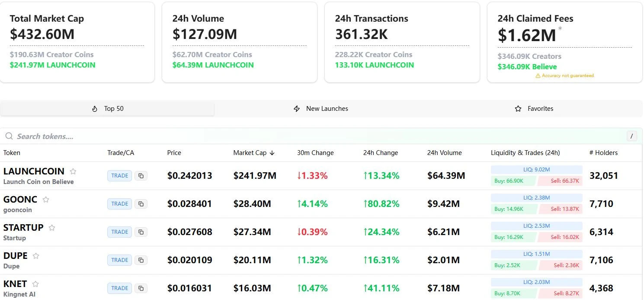Click the slash shortcut key icon
Viewport: 644px width, 300px height.
631,136
